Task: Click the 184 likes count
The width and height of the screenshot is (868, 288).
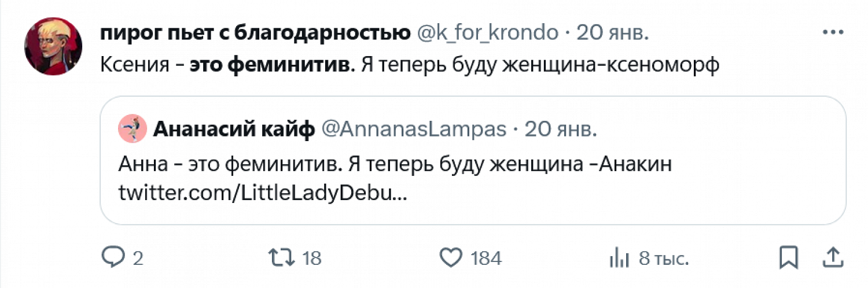Action: point(486,258)
